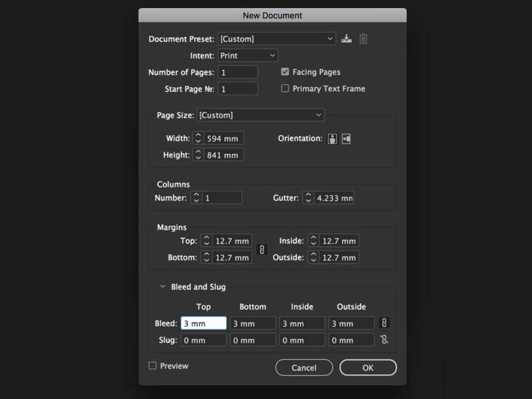Click the Cancel button
532x399 pixels.
pos(304,367)
